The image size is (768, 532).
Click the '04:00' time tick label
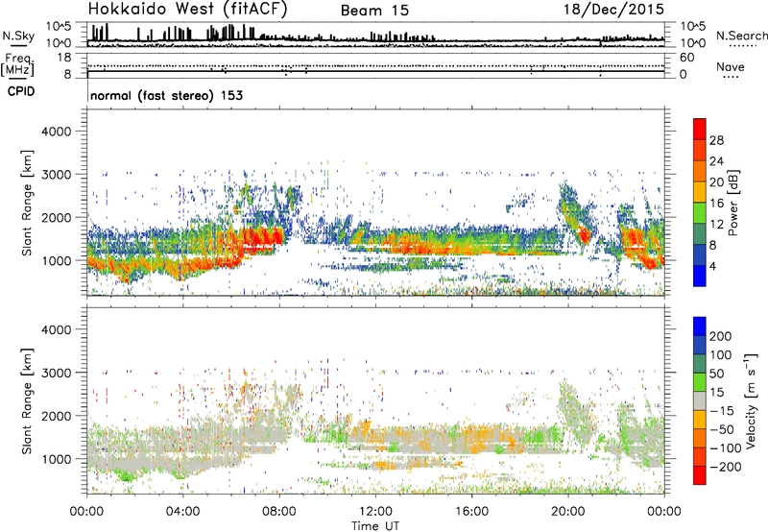click(182, 512)
